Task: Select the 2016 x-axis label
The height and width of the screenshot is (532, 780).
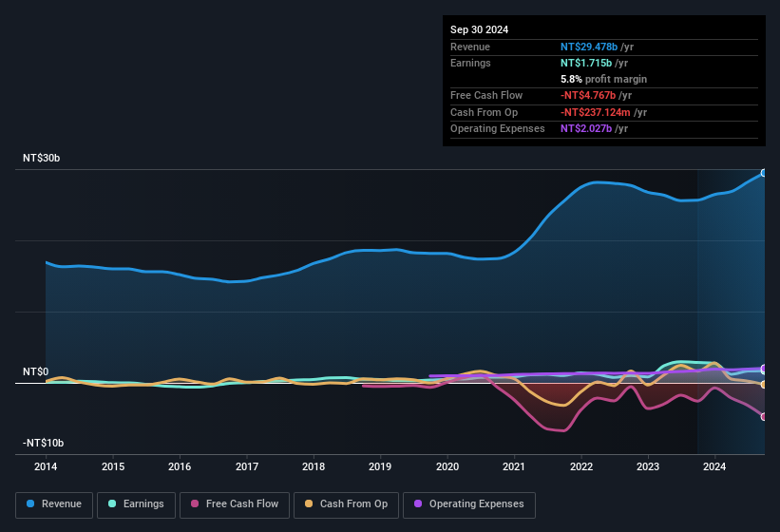Action: [x=180, y=466]
